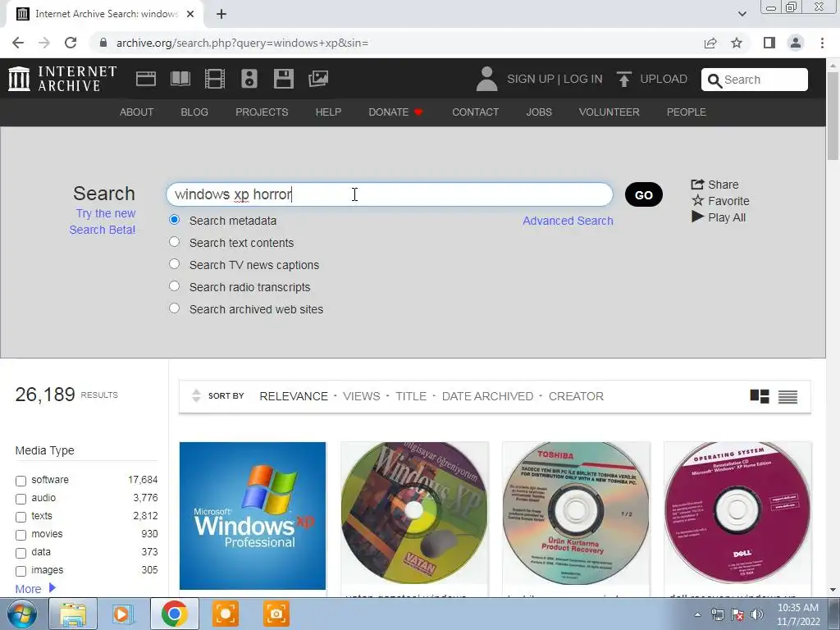Open Windows Media Player taskbar icon
Viewport: 840px width, 630px height.
tap(121, 614)
